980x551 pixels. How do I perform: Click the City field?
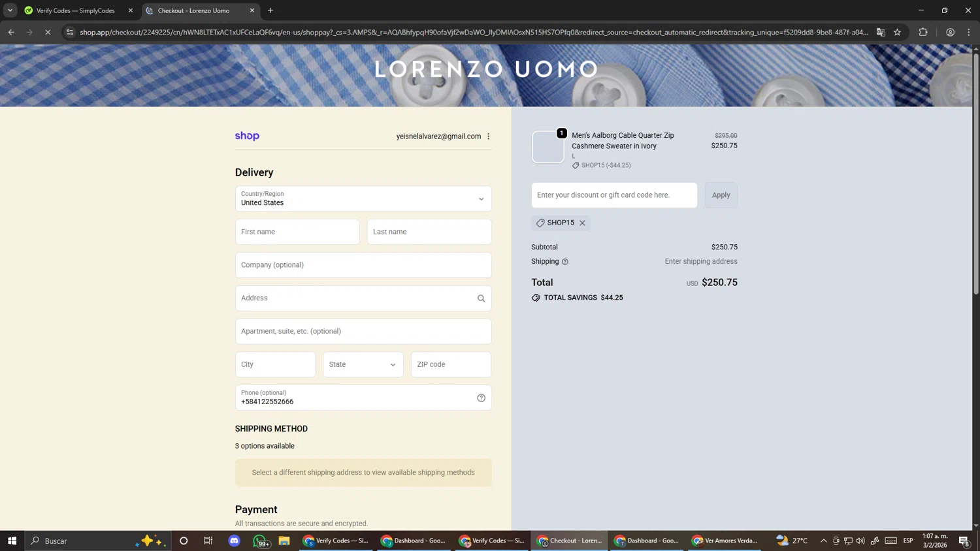point(275,364)
